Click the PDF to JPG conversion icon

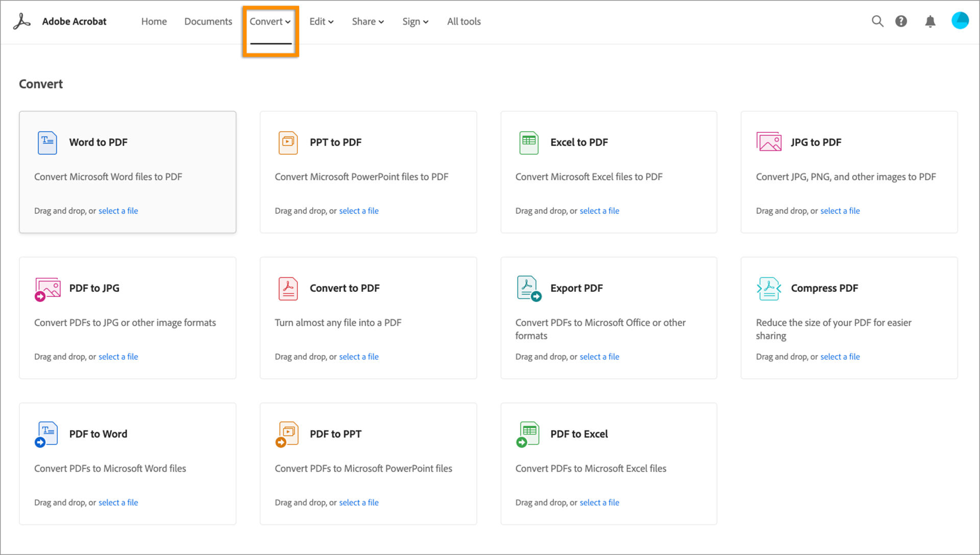pos(47,288)
